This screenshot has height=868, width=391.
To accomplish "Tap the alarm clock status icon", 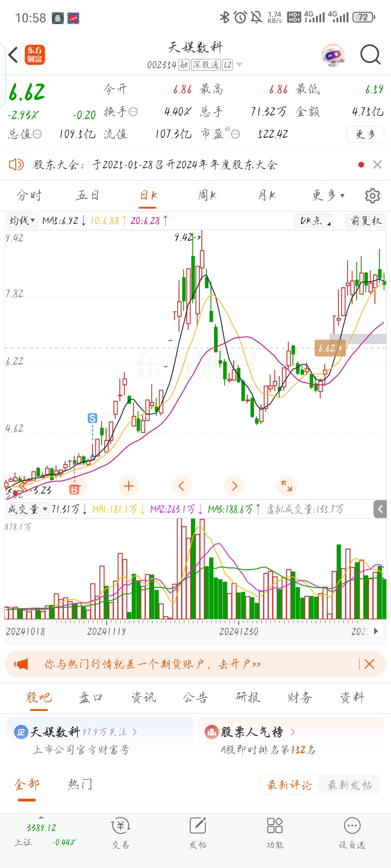I will (x=240, y=17).
